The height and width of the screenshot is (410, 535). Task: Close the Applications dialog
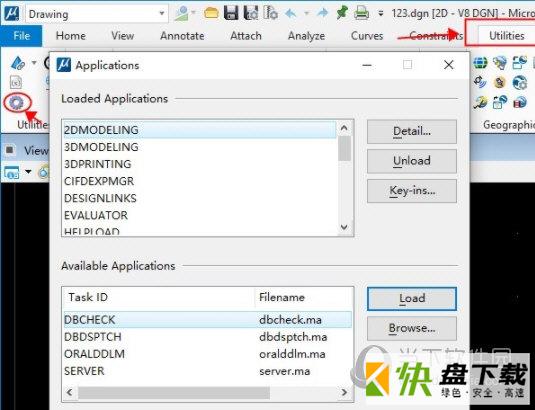(x=449, y=65)
